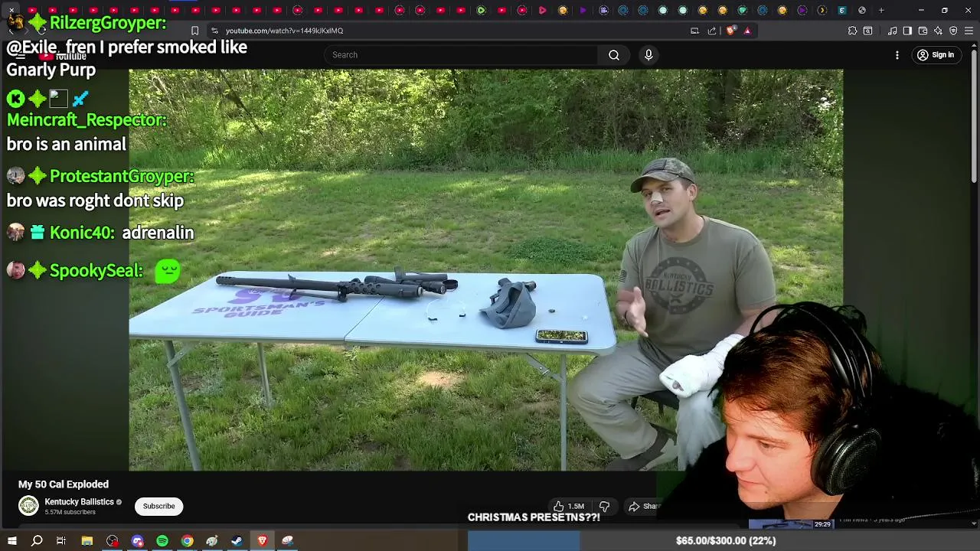The image size is (980, 551).
Task: Switch to the teal 'E' icon browser tab
Action: click(x=841, y=10)
